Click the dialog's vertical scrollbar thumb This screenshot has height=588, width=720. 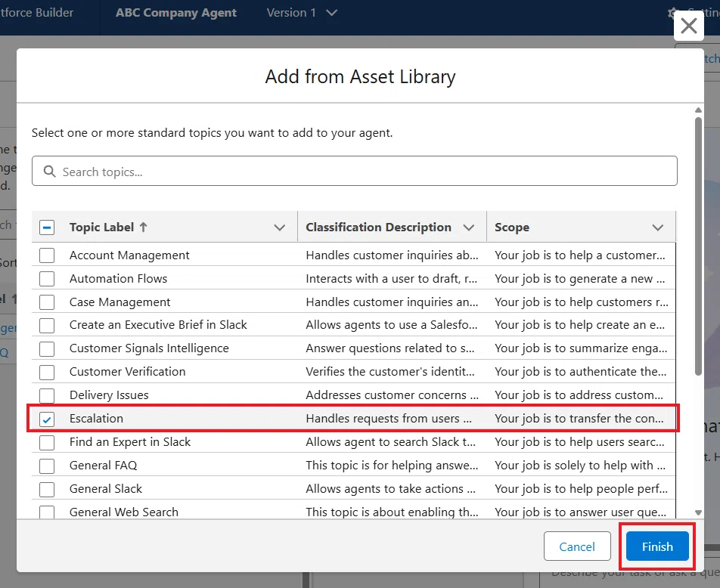pos(698,246)
